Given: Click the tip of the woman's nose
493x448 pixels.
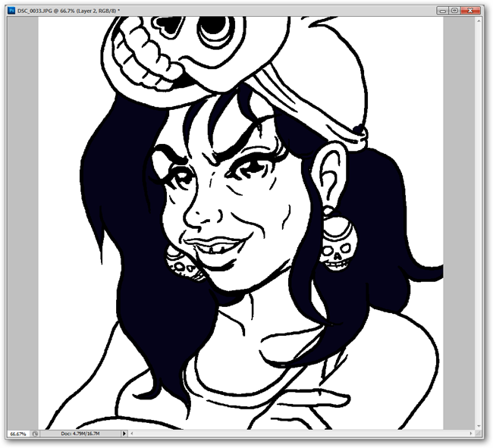Looking at the screenshot, I should pos(192,218).
